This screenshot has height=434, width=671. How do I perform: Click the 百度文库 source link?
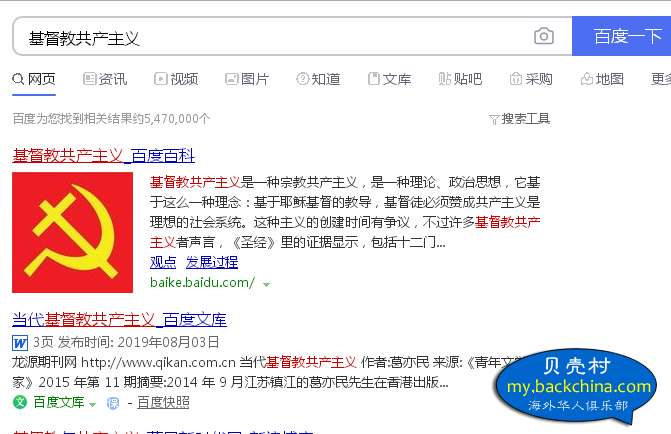[59, 402]
